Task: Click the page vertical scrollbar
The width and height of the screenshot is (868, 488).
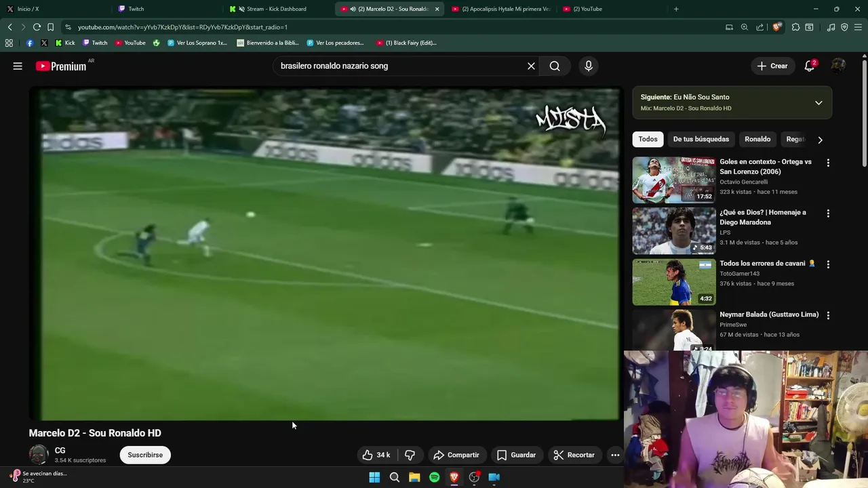Action: [864, 112]
